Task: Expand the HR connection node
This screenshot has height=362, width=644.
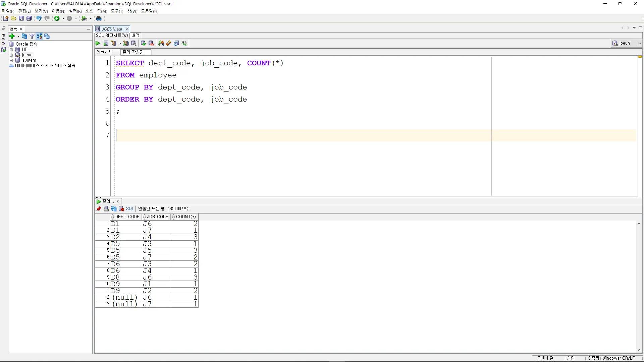Action: [11, 50]
